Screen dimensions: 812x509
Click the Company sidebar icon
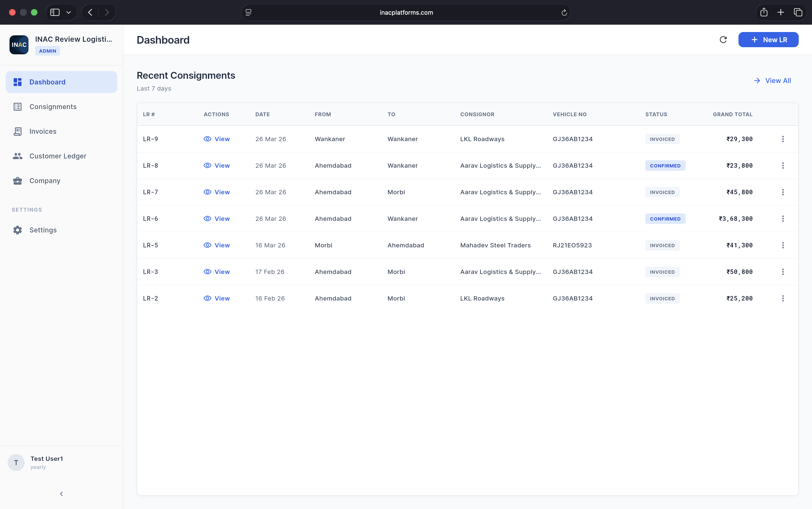[18, 180]
